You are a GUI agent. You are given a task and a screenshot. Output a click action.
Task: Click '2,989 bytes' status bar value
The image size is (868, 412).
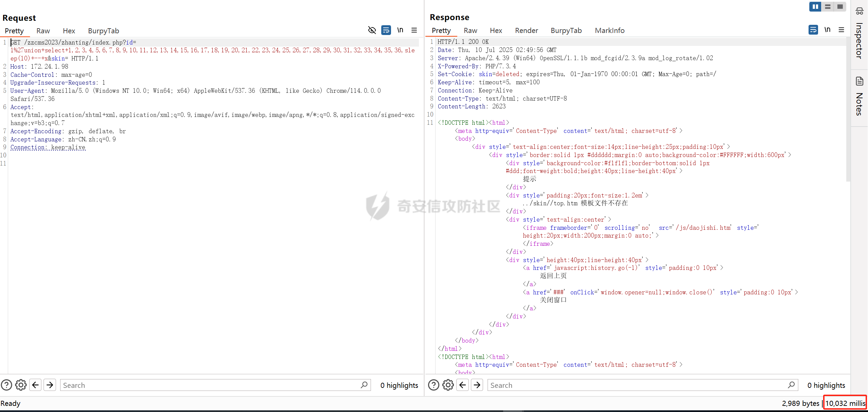point(800,404)
